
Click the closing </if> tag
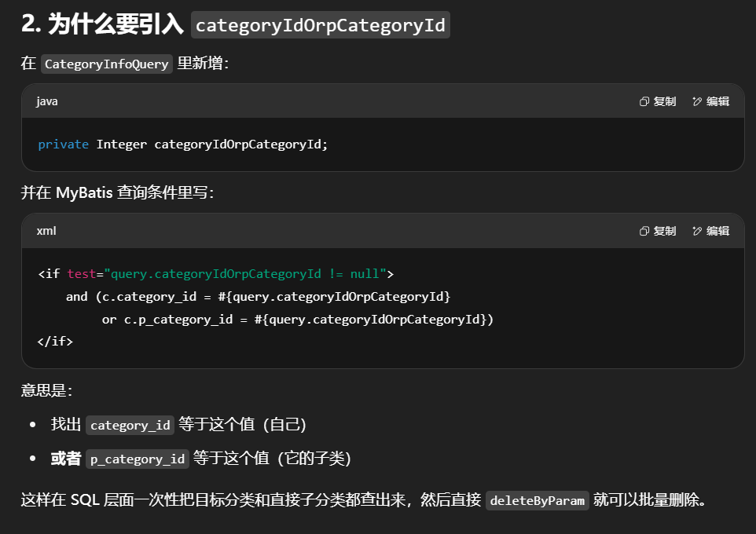pyautogui.click(x=55, y=342)
